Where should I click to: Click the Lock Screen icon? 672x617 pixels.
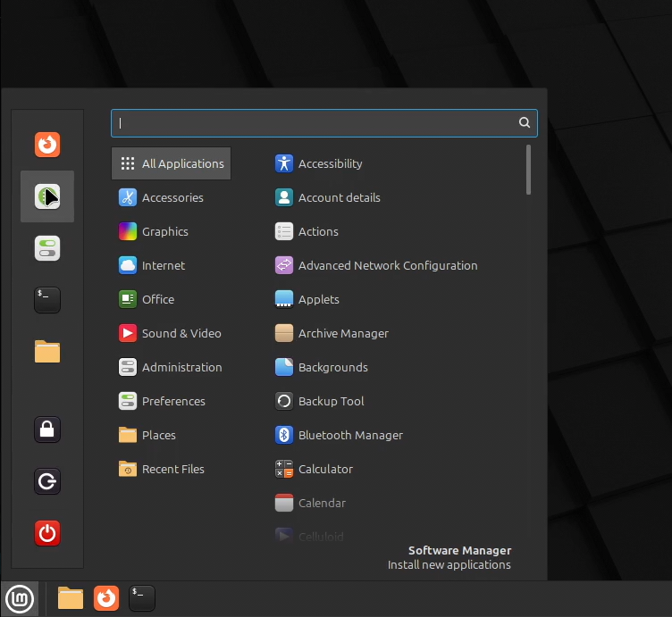(x=47, y=429)
